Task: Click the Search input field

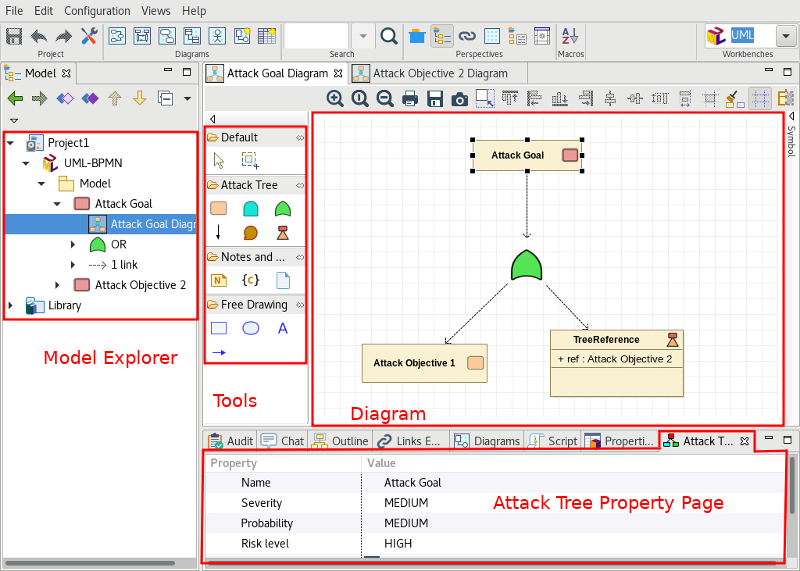Action: click(316, 36)
